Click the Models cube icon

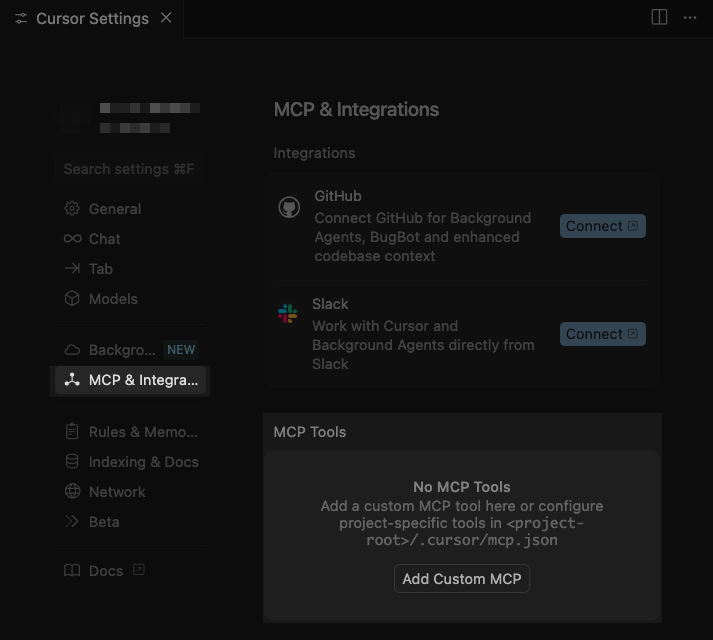(72, 299)
